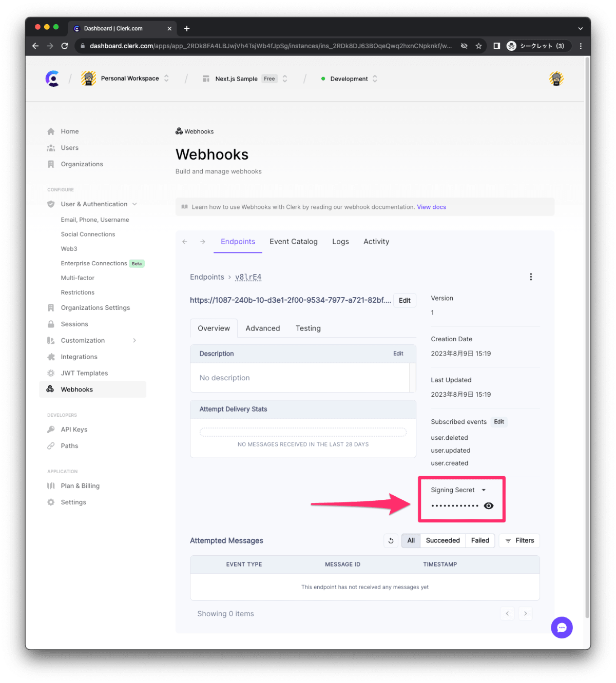Viewport: 616px width, 683px height.
Task: Edit the endpoint URL
Action: pyautogui.click(x=405, y=301)
